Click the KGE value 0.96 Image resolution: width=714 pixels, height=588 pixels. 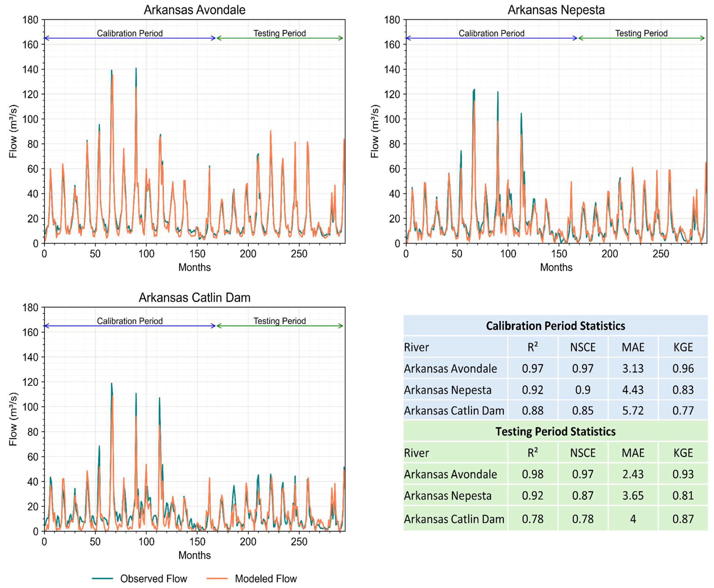pos(683,368)
